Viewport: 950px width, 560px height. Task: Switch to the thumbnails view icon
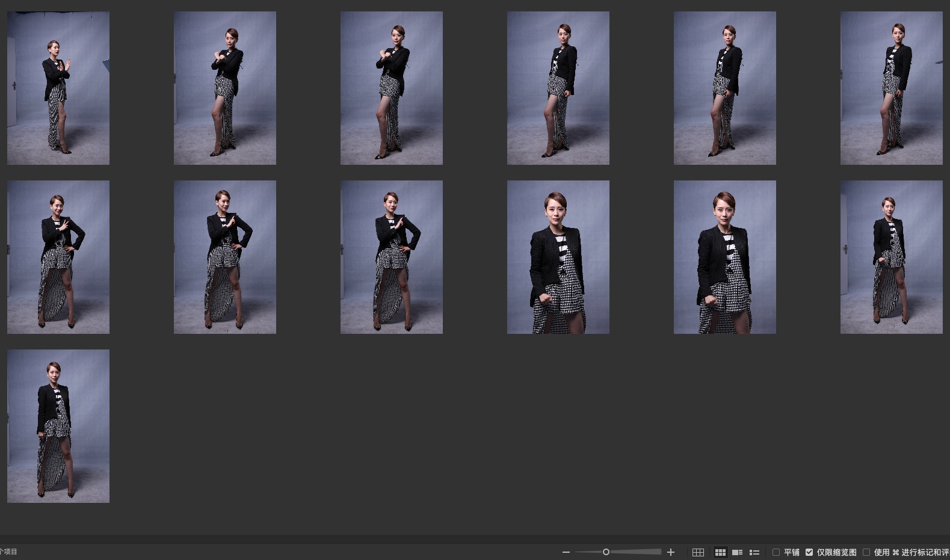[720, 552]
